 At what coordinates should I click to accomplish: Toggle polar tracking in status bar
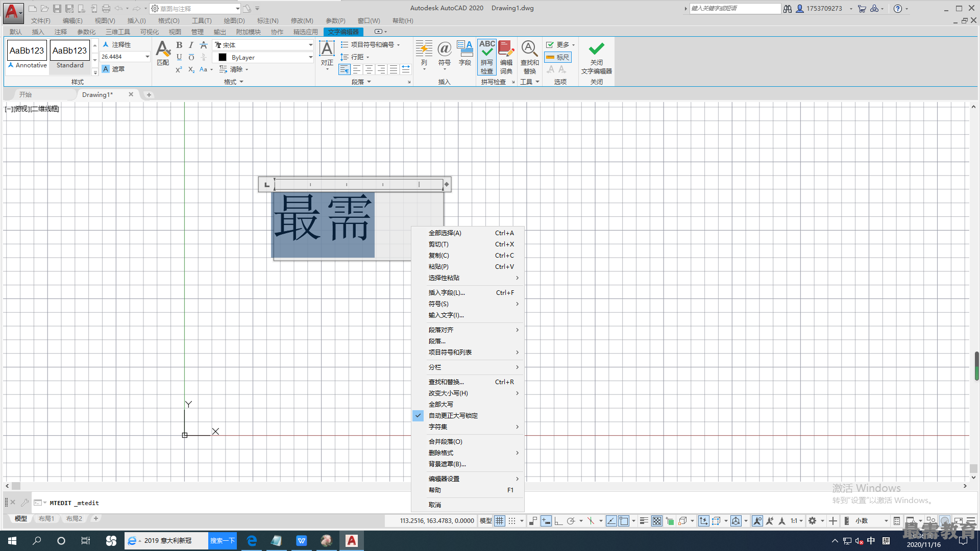coord(571,521)
